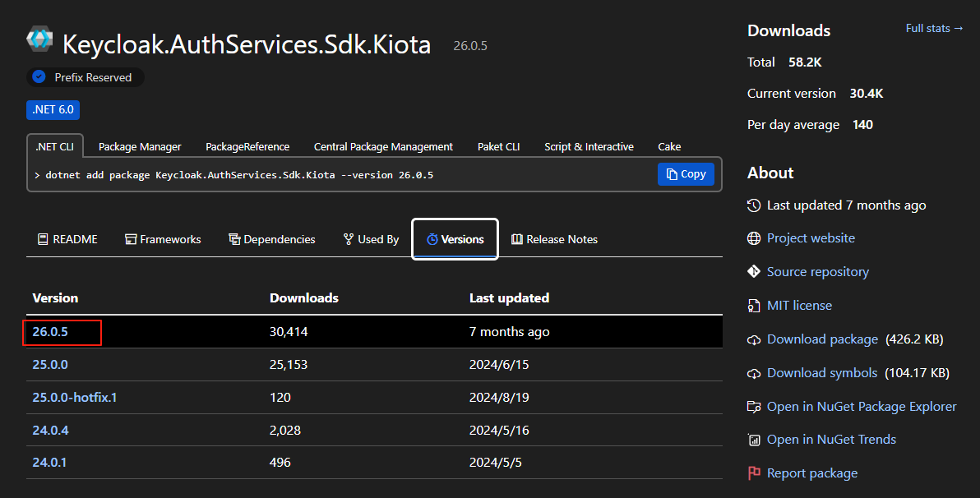Open version 25.0.0-hotfix.1 link
Image resolution: width=980 pixels, height=498 pixels.
coord(74,398)
